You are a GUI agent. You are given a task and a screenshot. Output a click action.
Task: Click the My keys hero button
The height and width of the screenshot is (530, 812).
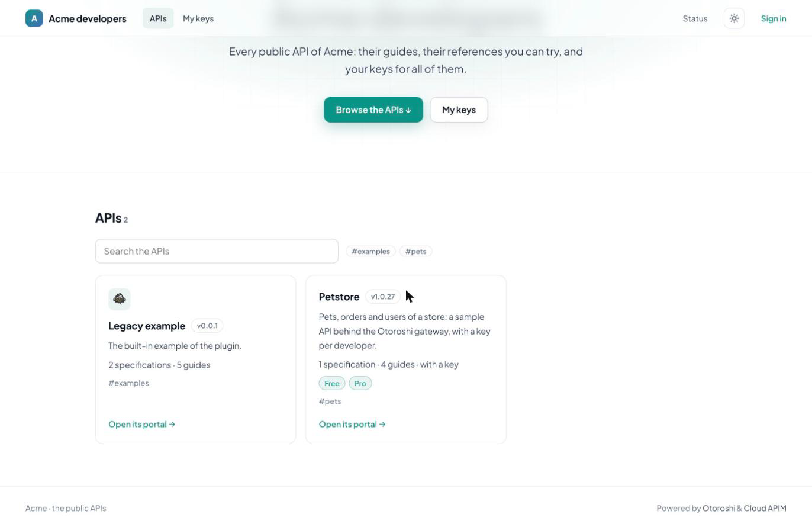pyautogui.click(x=459, y=110)
